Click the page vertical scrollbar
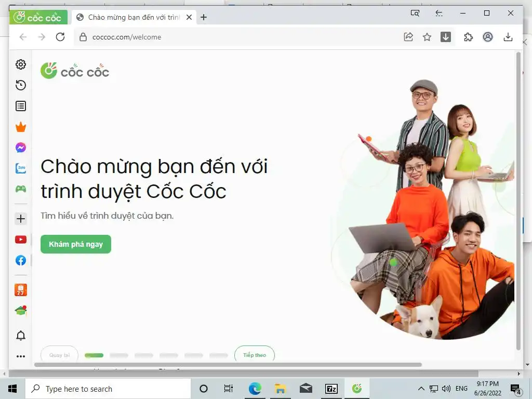Screen dimensions: 532x399 pos(518,201)
